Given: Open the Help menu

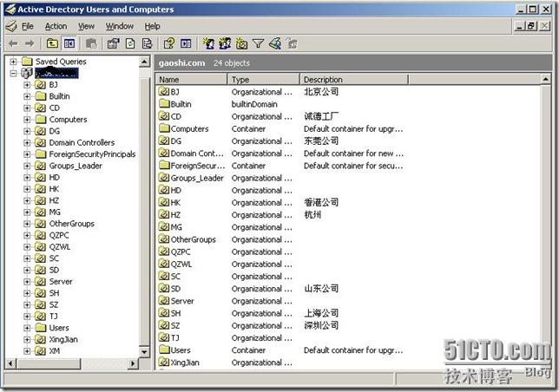Looking at the screenshot, I should coord(152,26).
